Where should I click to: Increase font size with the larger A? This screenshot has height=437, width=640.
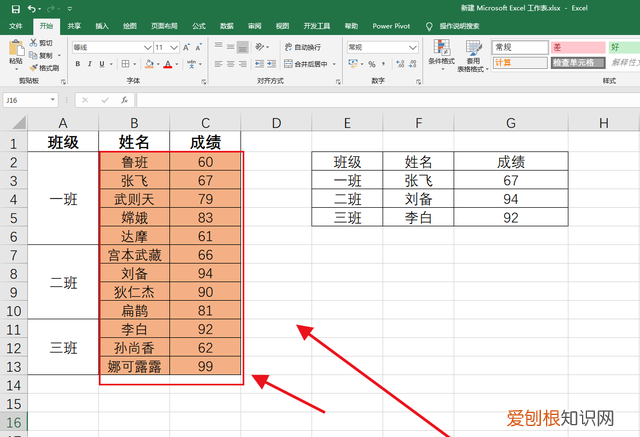click(x=187, y=47)
